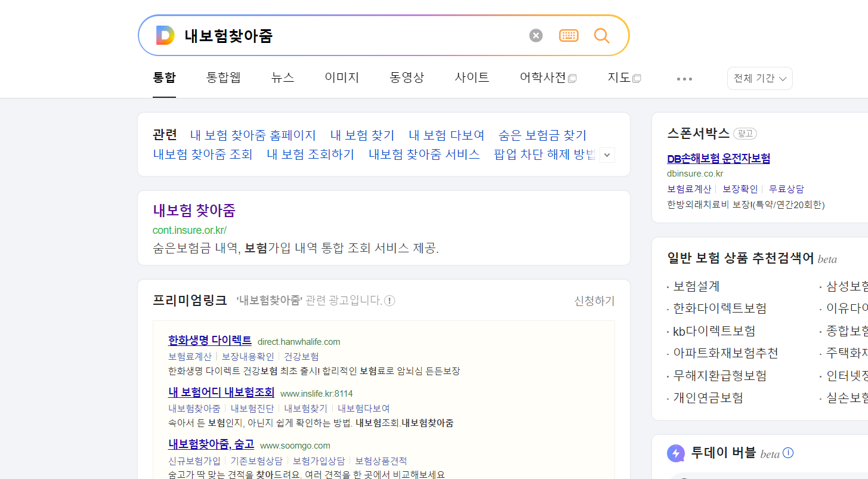The width and height of the screenshot is (868, 479).
Task: Open DB손해보험 운전자보험 sponsor link
Action: pyautogui.click(x=719, y=159)
